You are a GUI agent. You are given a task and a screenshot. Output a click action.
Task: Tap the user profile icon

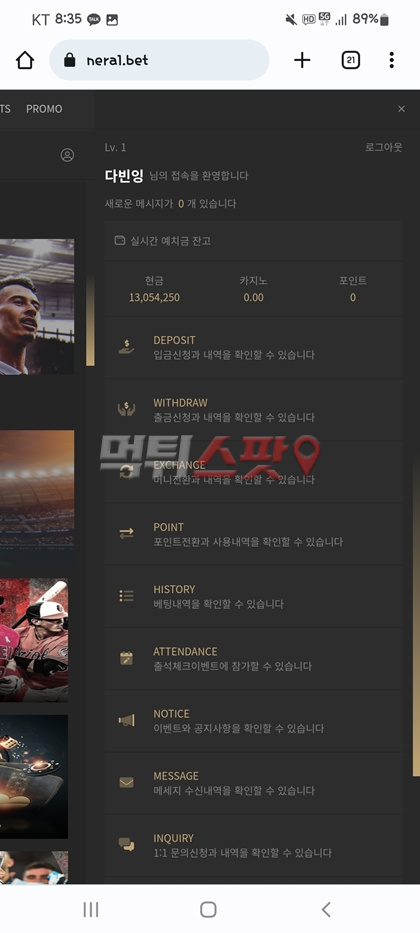(67, 155)
